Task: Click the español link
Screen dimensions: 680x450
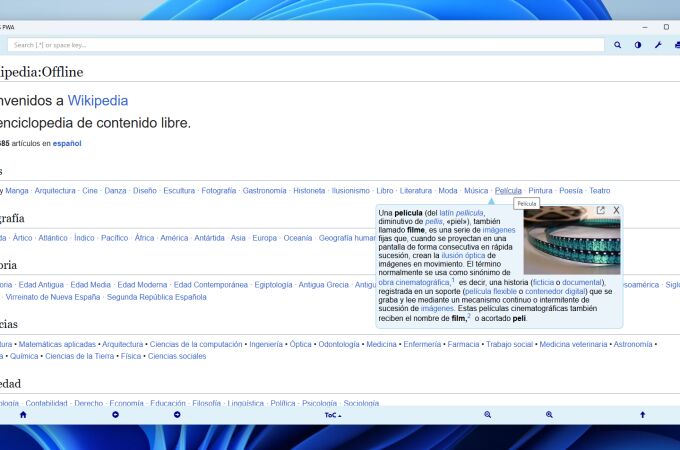Action: coord(67,143)
